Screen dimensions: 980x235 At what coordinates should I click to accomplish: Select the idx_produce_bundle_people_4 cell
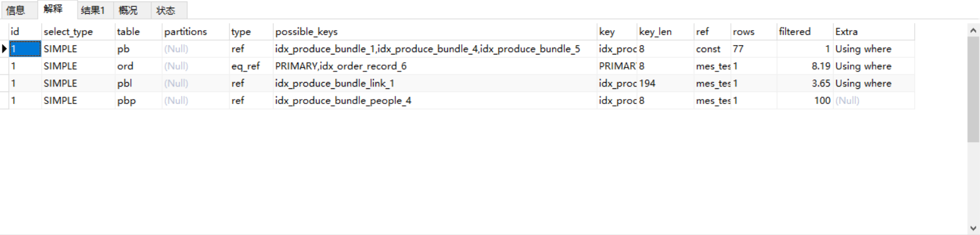pos(435,100)
